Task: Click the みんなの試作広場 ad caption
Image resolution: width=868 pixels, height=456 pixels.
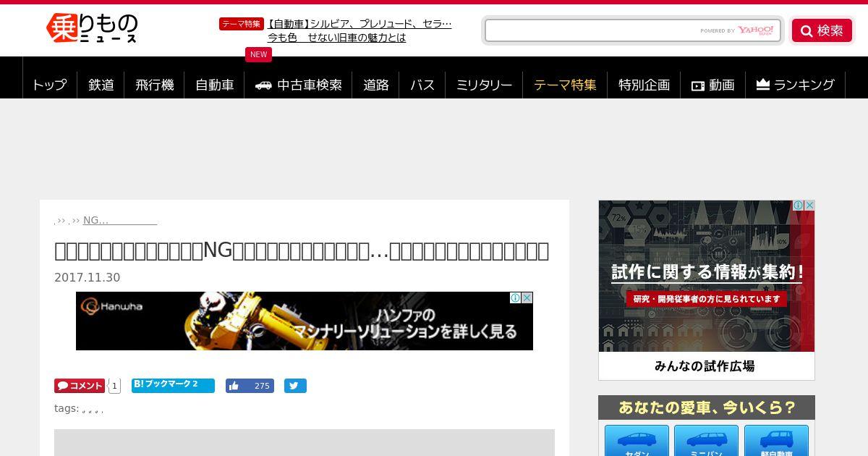Action: [705, 366]
